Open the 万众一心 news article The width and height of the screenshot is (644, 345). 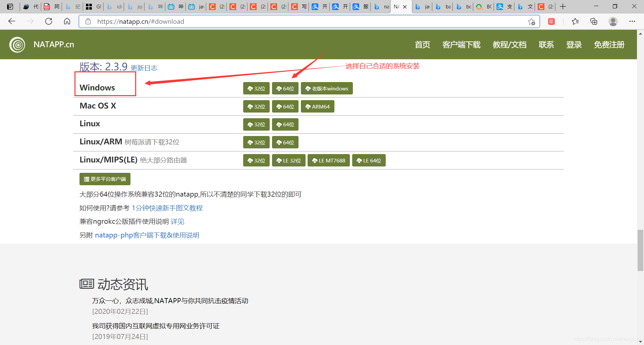170,301
